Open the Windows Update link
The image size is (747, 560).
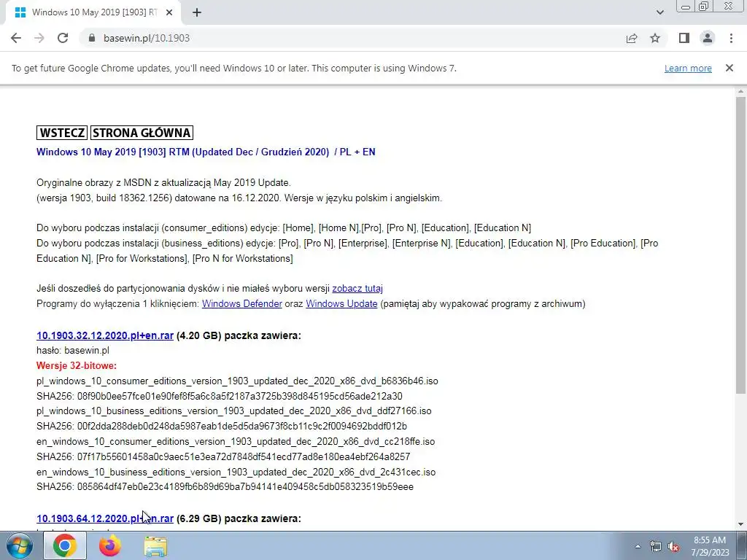point(341,304)
